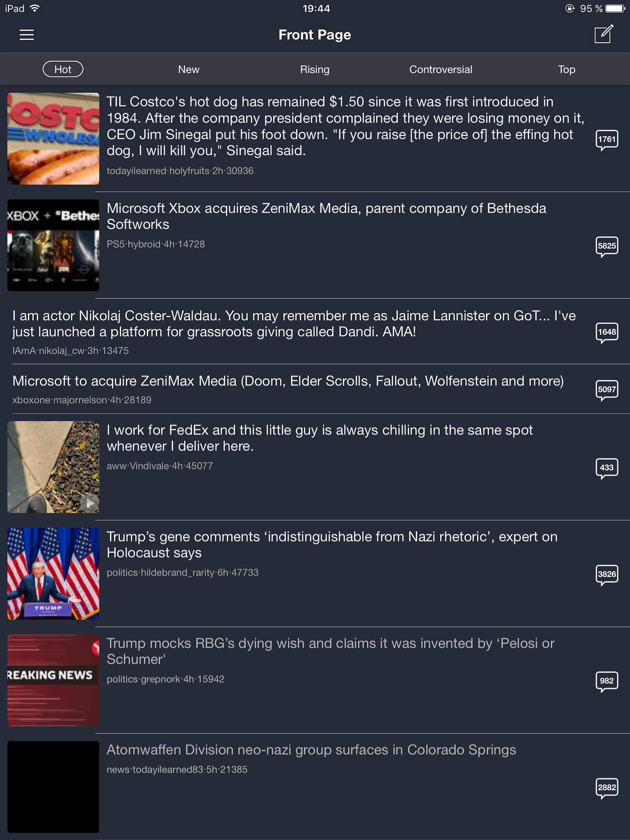630x840 pixels.
Task: Tap the compose new post icon
Action: coord(603,34)
